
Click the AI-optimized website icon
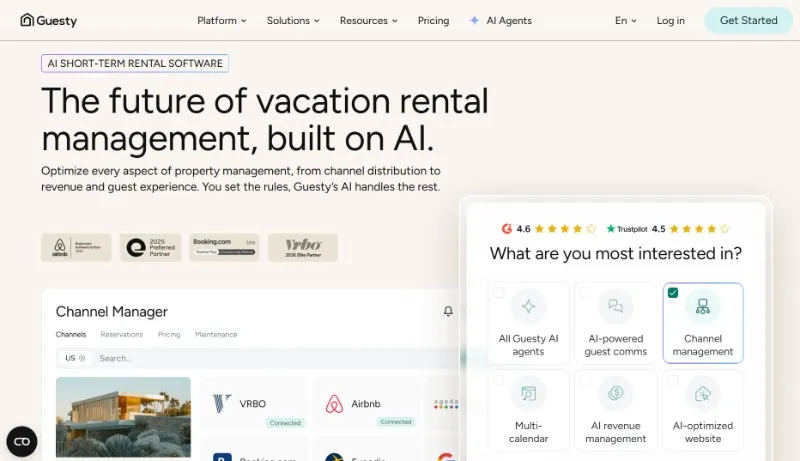click(x=703, y=393)
